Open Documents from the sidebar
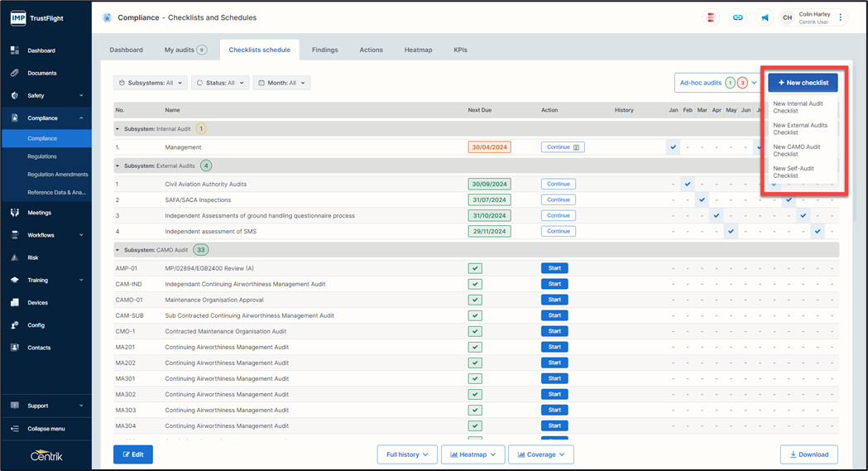 click(42, 73)
